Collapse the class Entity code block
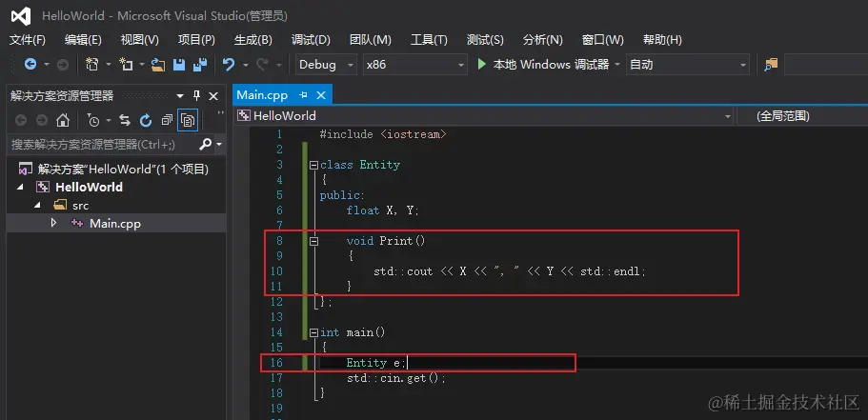Image resolution: width=868 pixels, height=420 pixels. [313, 165]
